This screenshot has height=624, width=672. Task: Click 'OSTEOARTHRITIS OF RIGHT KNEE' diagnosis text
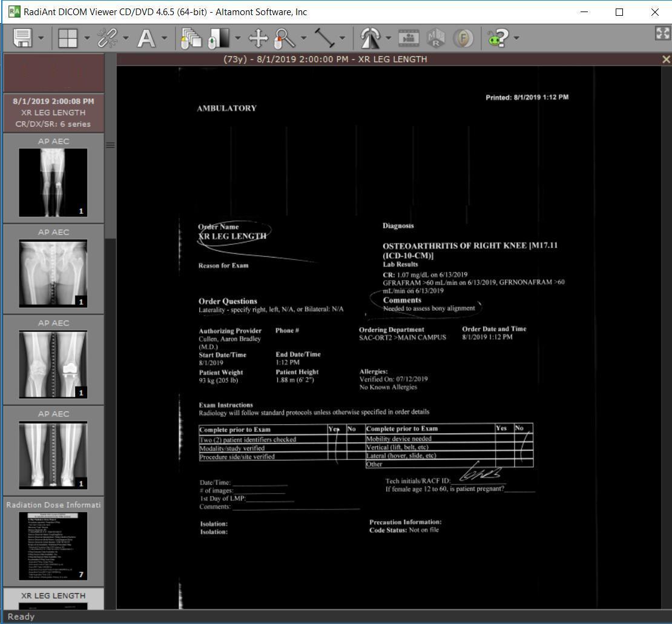tap(455, 246)
